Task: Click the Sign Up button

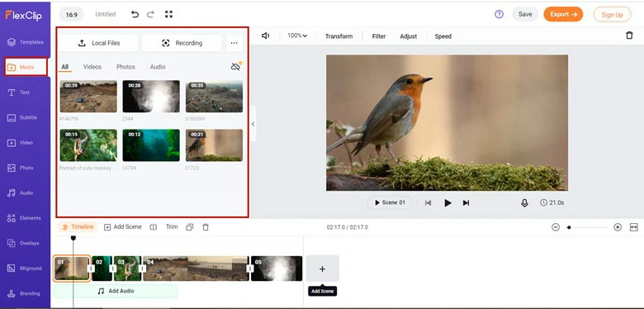Action: [612, 14]
